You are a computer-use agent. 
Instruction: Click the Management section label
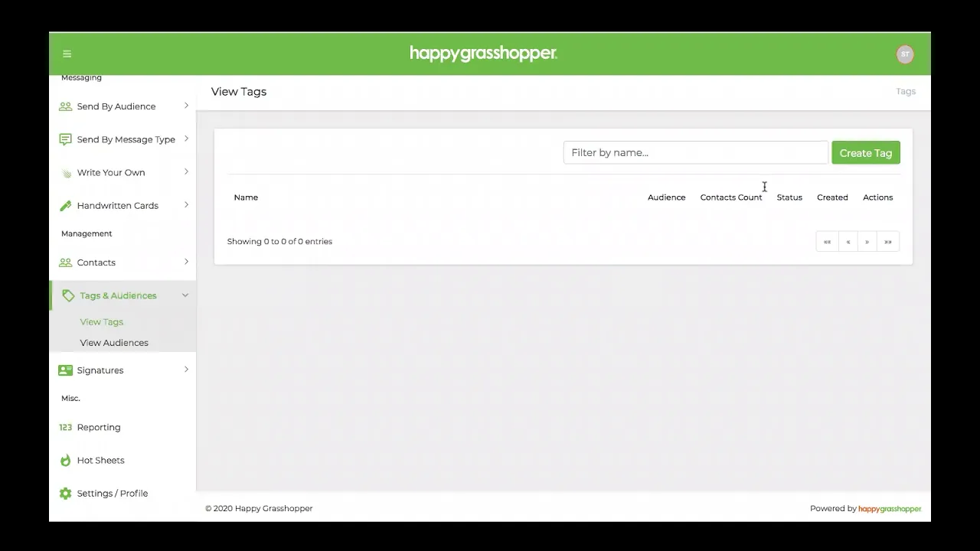[87, 233]
